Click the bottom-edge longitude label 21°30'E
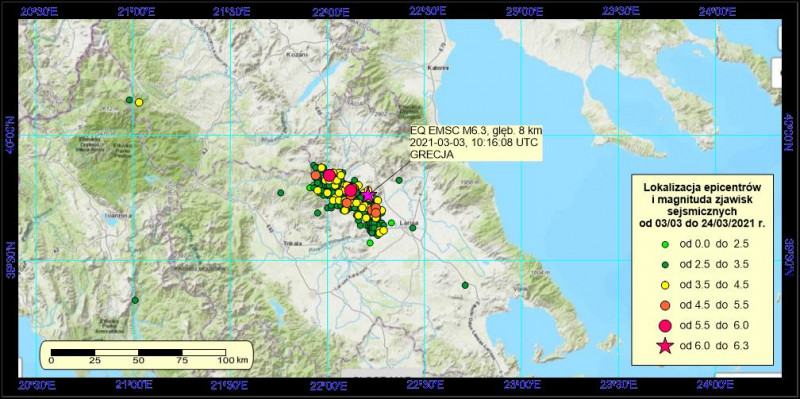 coord(232,384)
